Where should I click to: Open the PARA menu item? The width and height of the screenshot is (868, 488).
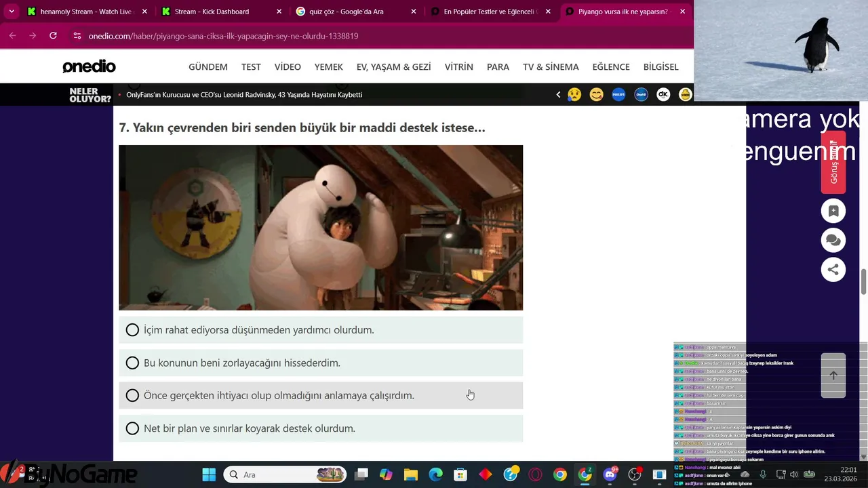[x=498, y=66]
